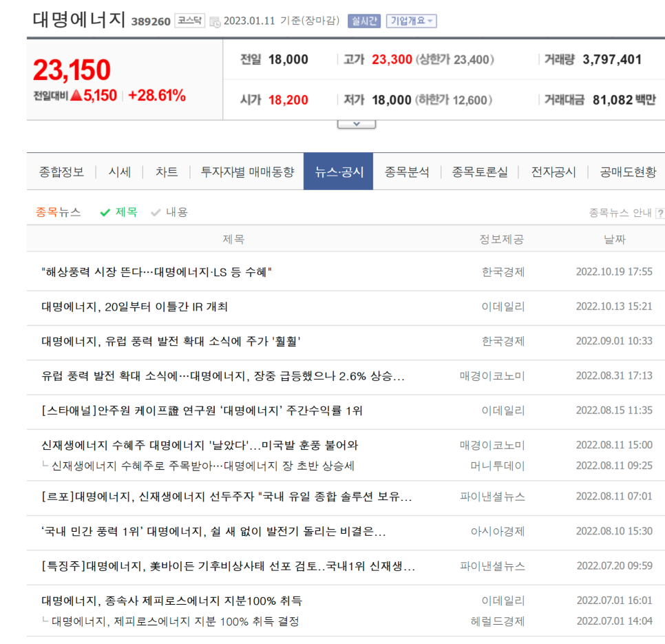Click the current price 23,150
The height and width of the screenshot is (644, 665).
72,70
